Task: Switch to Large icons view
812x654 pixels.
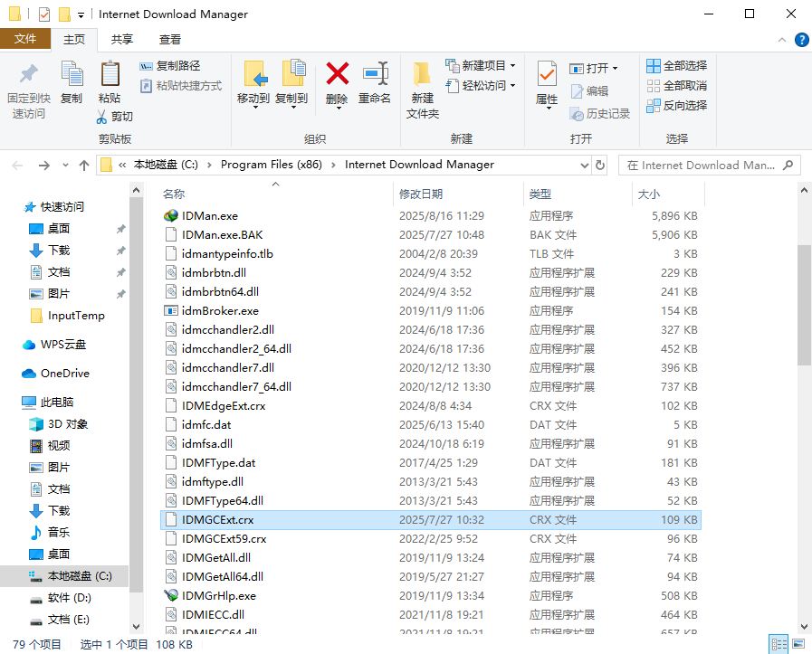Action: tap(799, 644)
